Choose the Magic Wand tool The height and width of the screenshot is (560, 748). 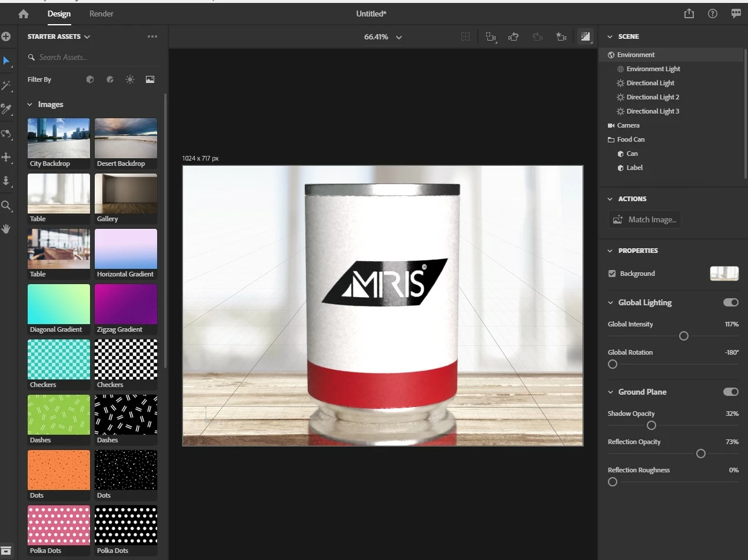6,86
